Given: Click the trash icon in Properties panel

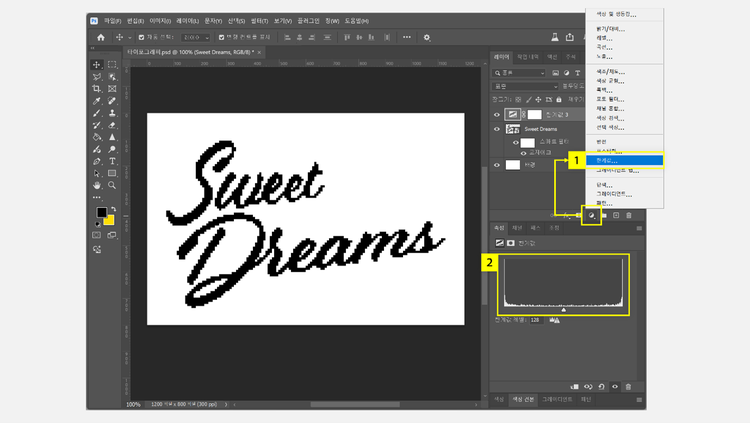Looking at the screenshot, I should pos(628,386).
